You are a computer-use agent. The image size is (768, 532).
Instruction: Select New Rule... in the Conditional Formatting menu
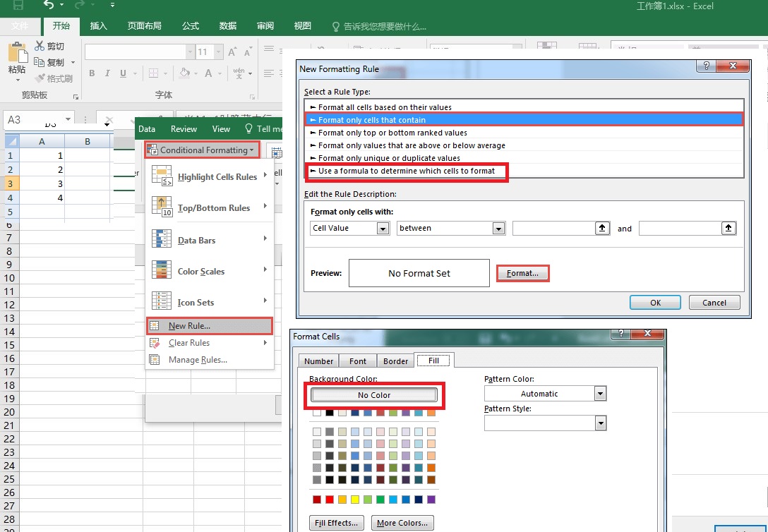tap(210, 325)
